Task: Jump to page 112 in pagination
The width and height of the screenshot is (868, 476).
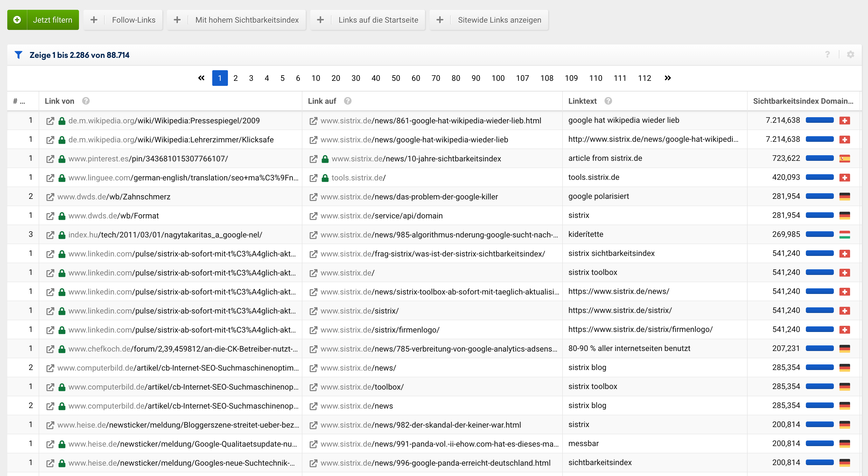Action: pos(644,78)
